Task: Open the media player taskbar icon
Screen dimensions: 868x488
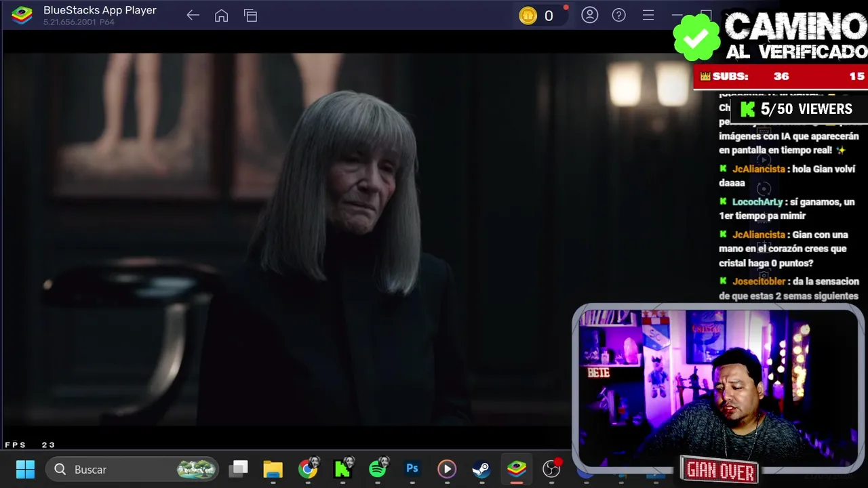Action: click(x=446, y=469)
